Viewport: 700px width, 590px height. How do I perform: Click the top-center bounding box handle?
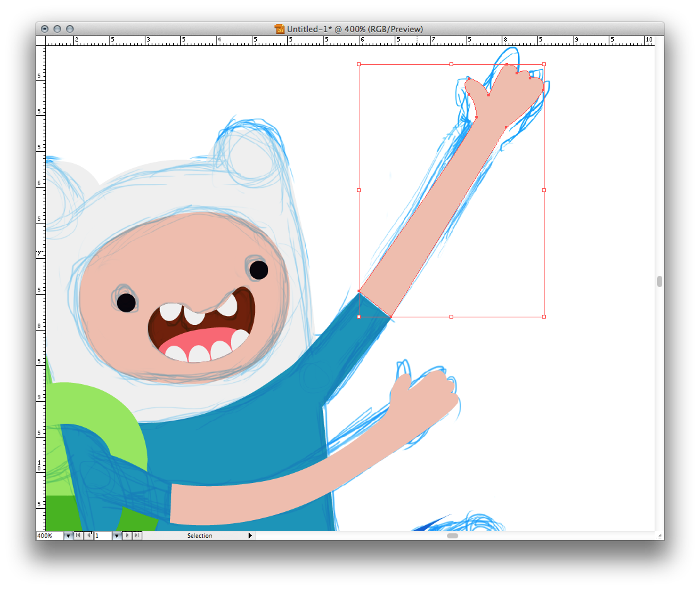point(451,64)
